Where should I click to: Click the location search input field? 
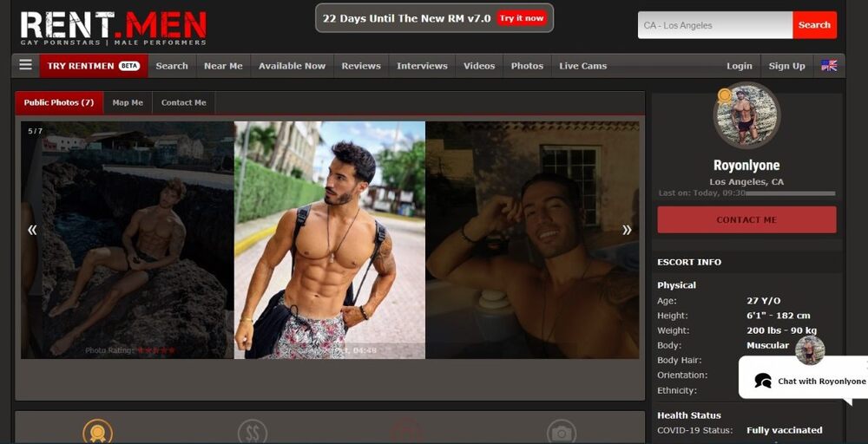pyautogui.click(x=714, y=25)
